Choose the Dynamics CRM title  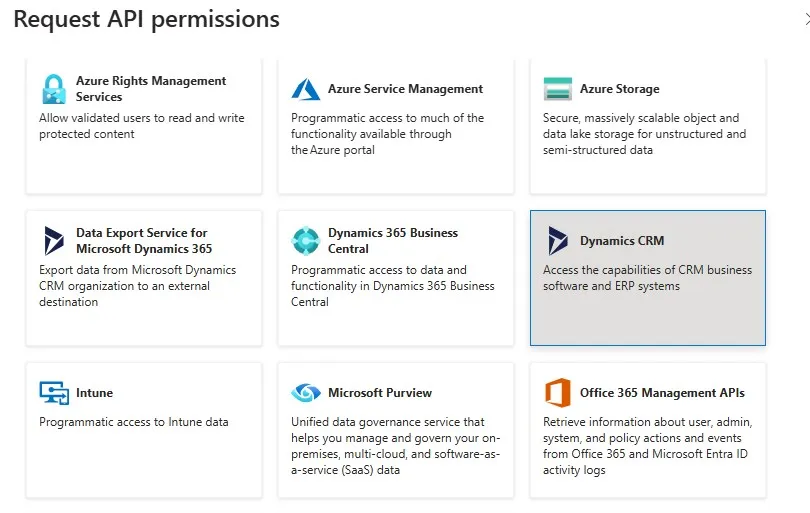pos(622,241)
